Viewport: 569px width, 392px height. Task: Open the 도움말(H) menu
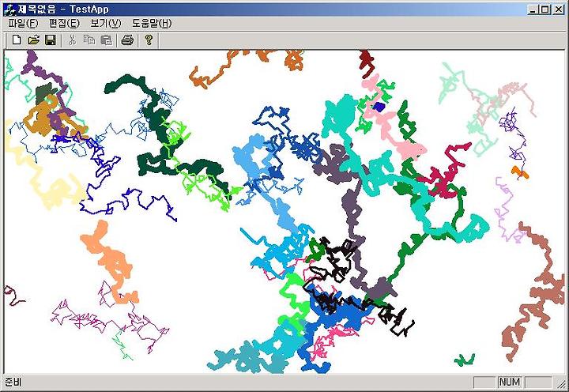point(152,24)
